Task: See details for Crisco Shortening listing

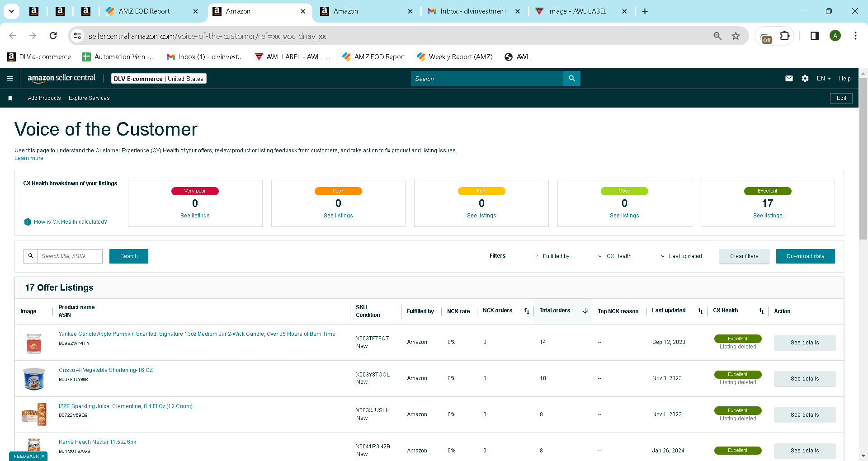Action: click(805, 379)
